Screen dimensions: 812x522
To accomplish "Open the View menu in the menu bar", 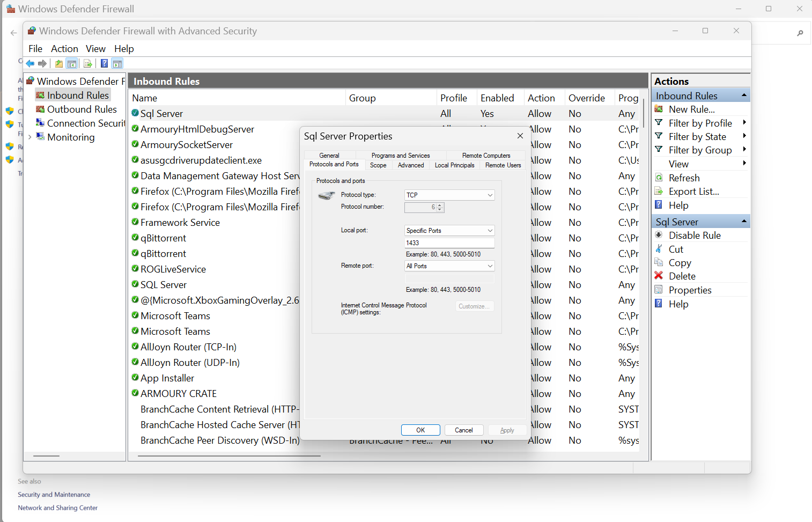I will coord(95,49).
